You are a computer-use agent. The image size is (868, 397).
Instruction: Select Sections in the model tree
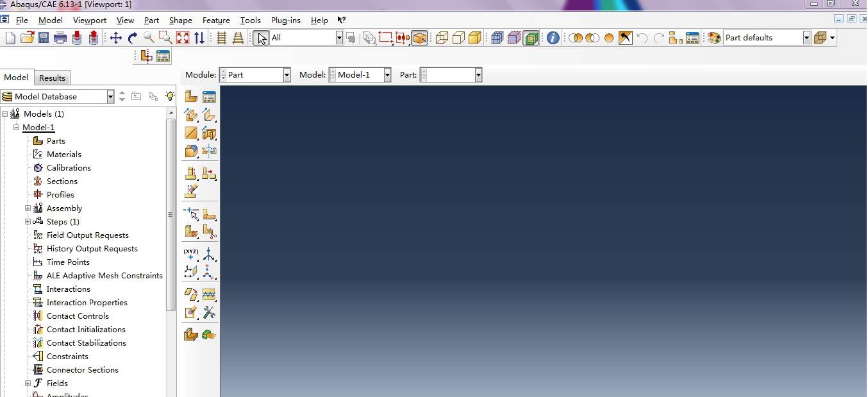coord(62,182)
